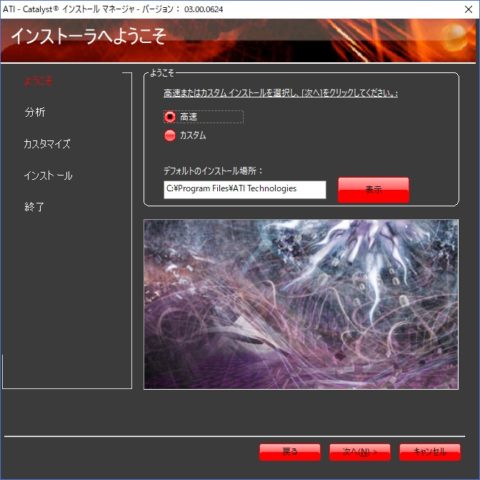This screenshot has width=480, height=480.
Task: Click the purple abstract artwork image
Action: click(x=301, y=304)
